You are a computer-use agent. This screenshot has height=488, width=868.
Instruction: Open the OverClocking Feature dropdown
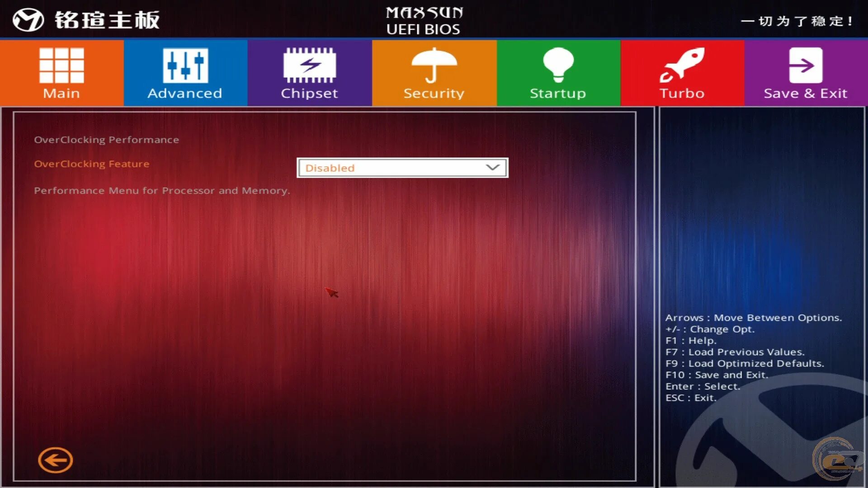pos(402,168)
